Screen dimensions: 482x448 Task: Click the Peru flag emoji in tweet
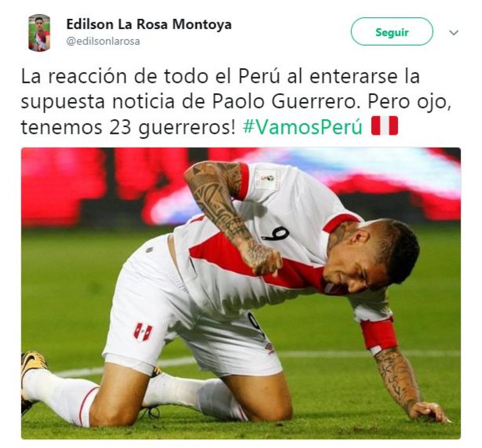tap(385, 126)
